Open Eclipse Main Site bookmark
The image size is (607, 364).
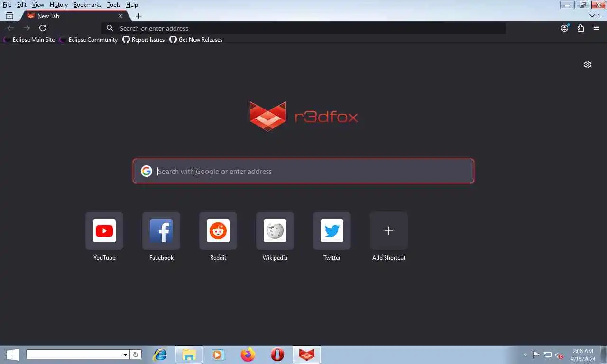[29, 40]
